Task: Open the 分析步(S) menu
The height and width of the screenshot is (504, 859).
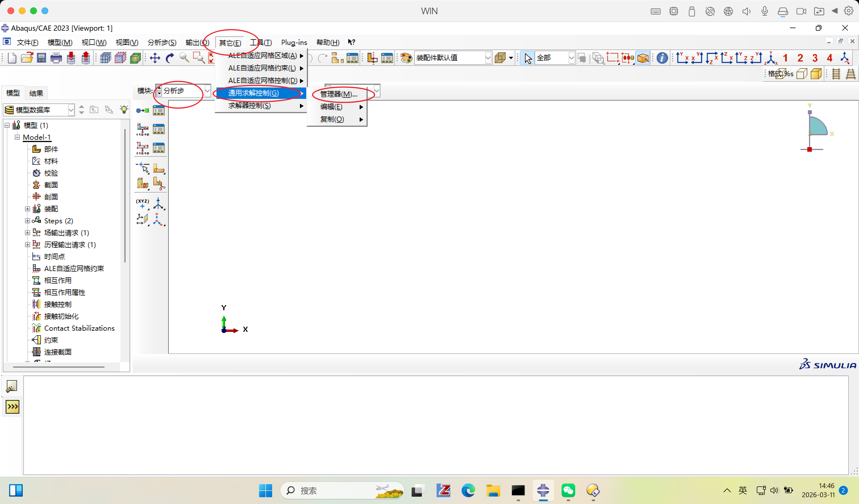Action: 162,42
